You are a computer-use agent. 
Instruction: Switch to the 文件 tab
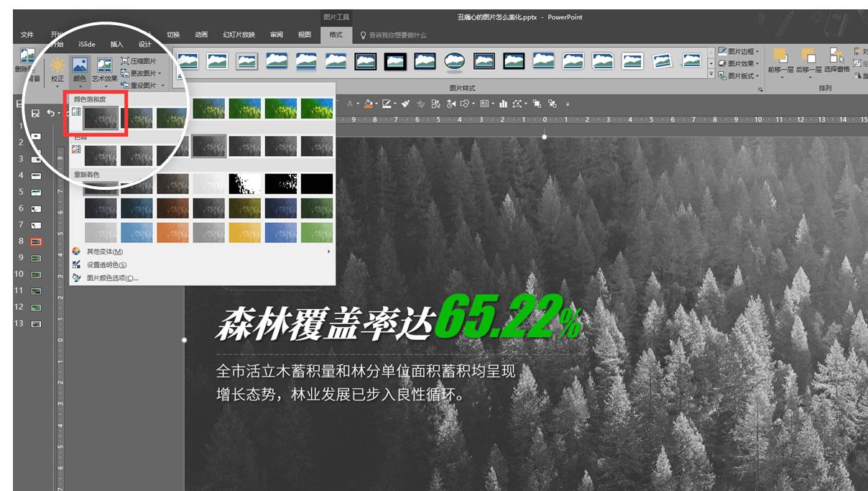(x=27, y=35)
